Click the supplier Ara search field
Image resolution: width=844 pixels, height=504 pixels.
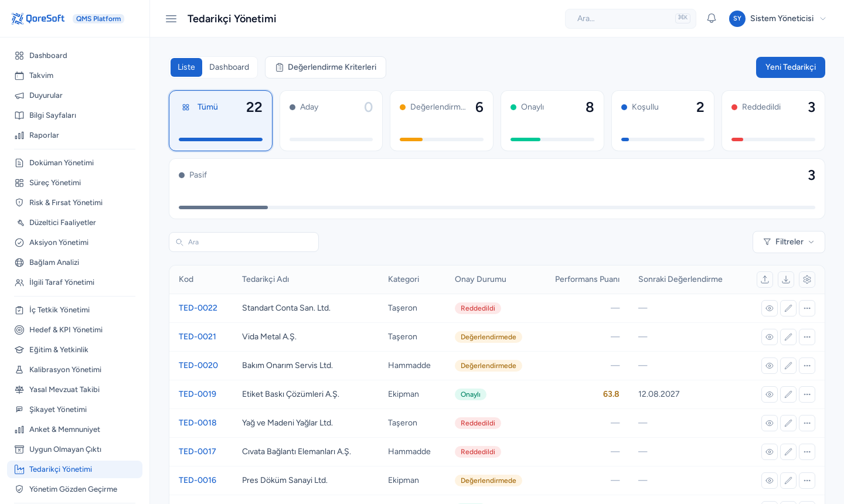244,242
